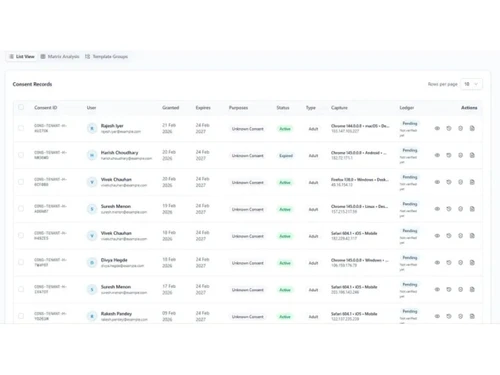Click the Granted column header
Viewport: 500px width, 375px height.
[x=170, y=108]
